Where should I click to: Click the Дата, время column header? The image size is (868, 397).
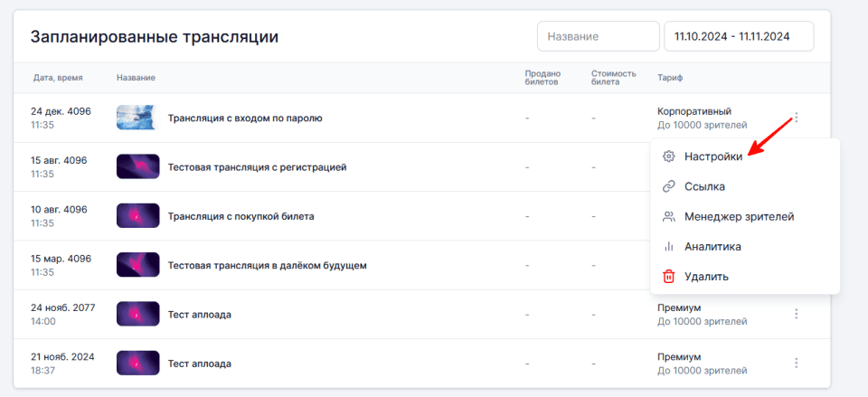tap(58, 78)
